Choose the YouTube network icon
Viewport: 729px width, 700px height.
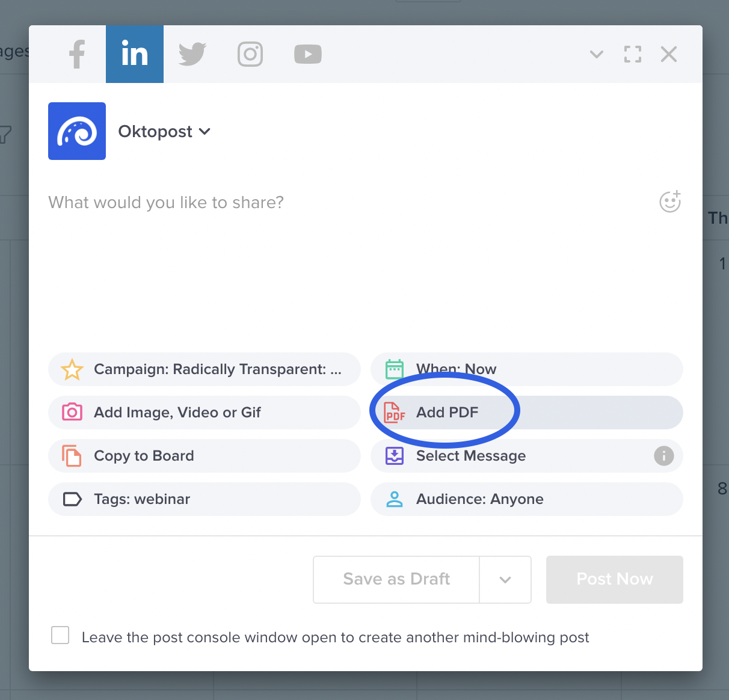point(307,54)
